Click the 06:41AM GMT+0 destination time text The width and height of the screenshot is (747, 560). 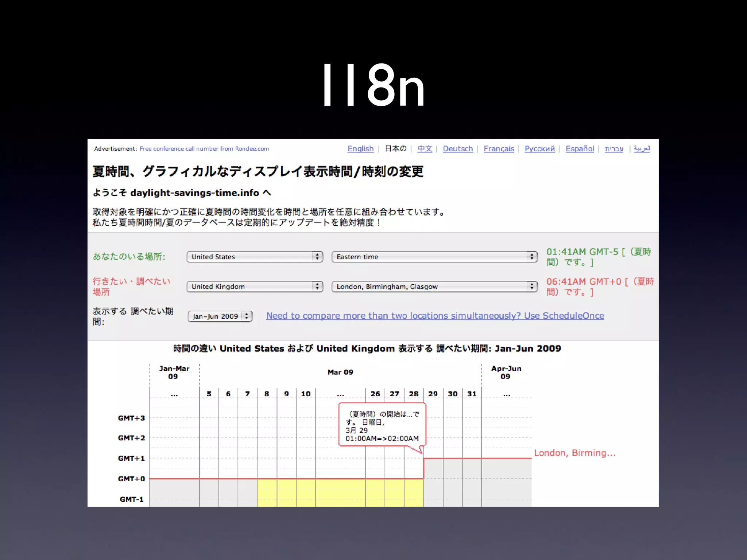click(600, 287)
